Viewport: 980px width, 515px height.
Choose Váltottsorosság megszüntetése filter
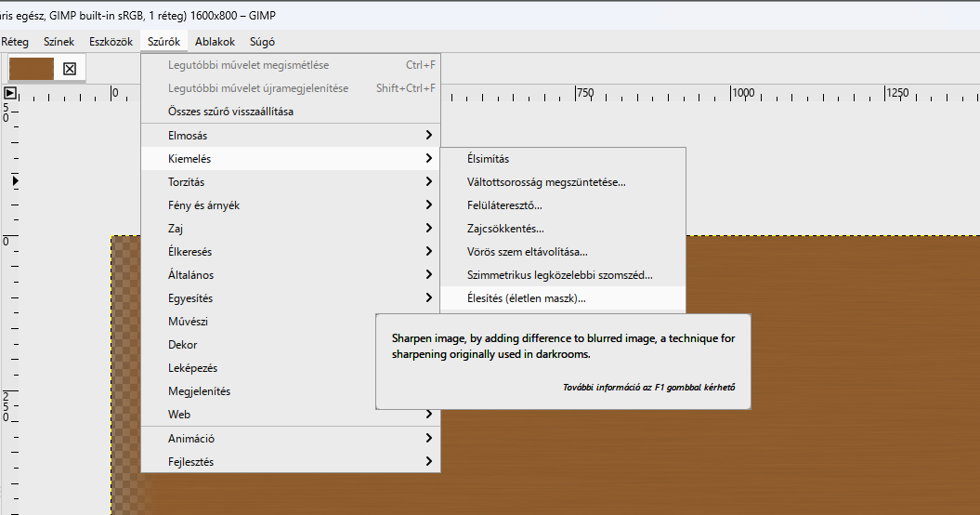pos(563,182)
